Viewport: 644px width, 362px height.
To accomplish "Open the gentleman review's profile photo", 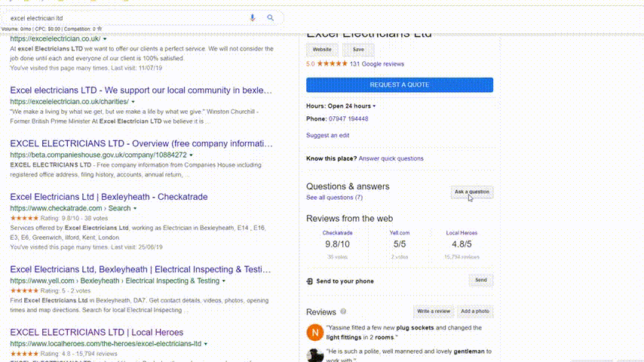I will pos(315,355).
